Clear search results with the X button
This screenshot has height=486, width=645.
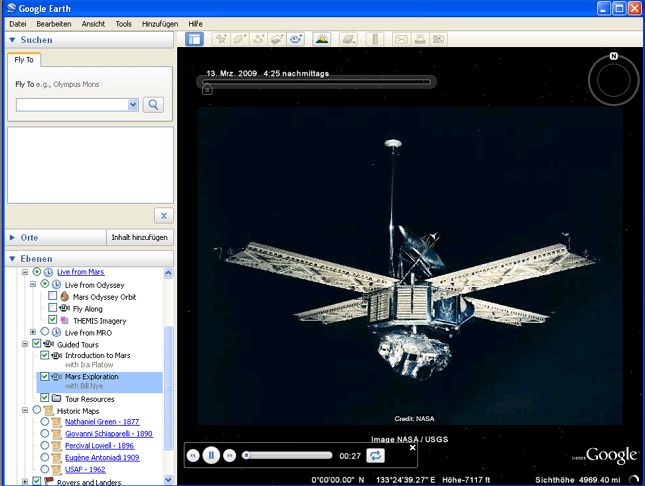coord(164,216)
